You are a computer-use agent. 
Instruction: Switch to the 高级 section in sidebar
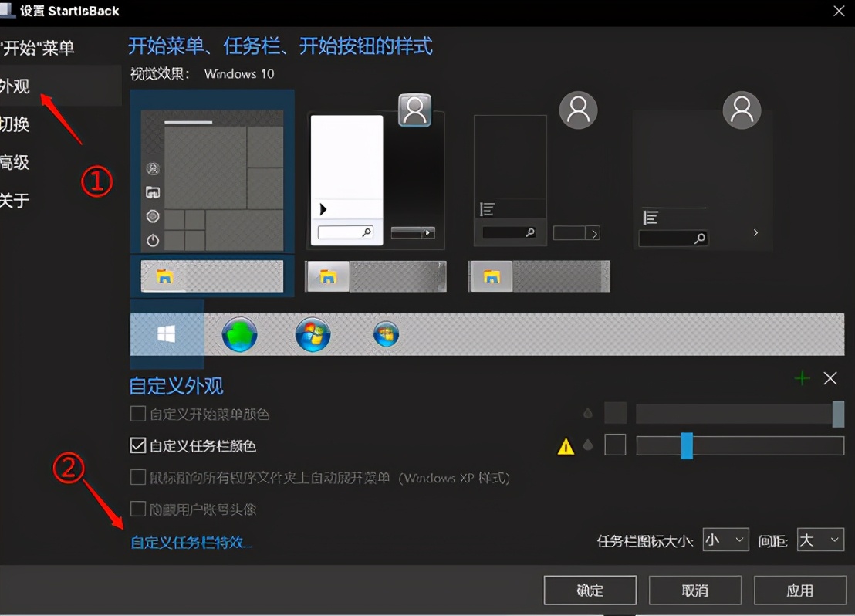click(17, 163)
